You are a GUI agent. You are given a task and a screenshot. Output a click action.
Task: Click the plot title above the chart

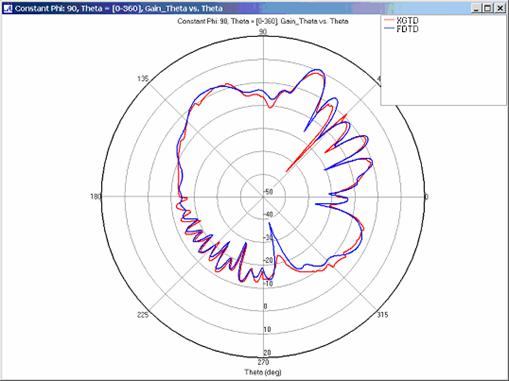tap(263, 21)
